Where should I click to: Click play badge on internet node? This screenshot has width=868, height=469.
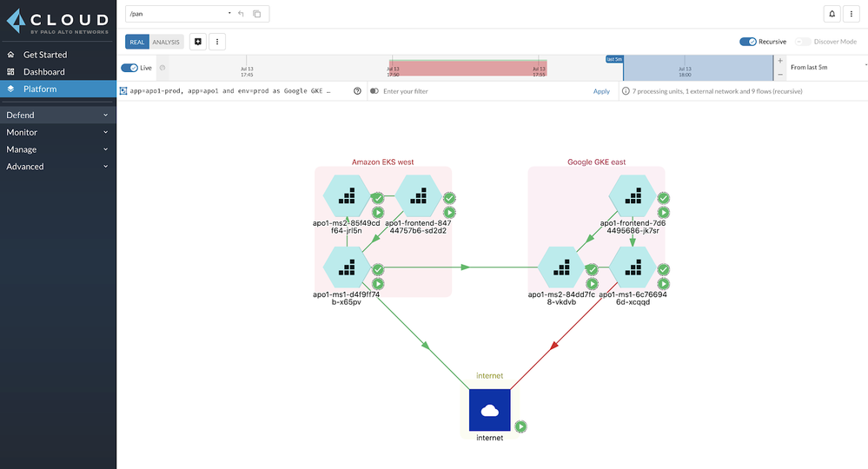tap(520, 426)
